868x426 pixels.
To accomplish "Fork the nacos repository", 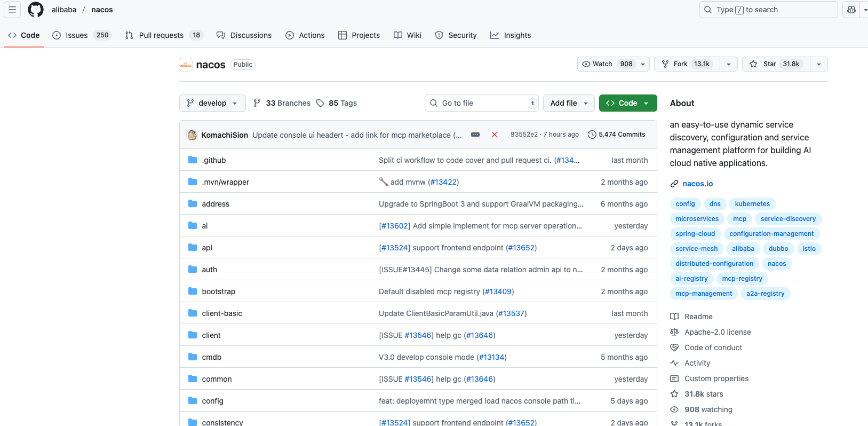I will (687, 64).
